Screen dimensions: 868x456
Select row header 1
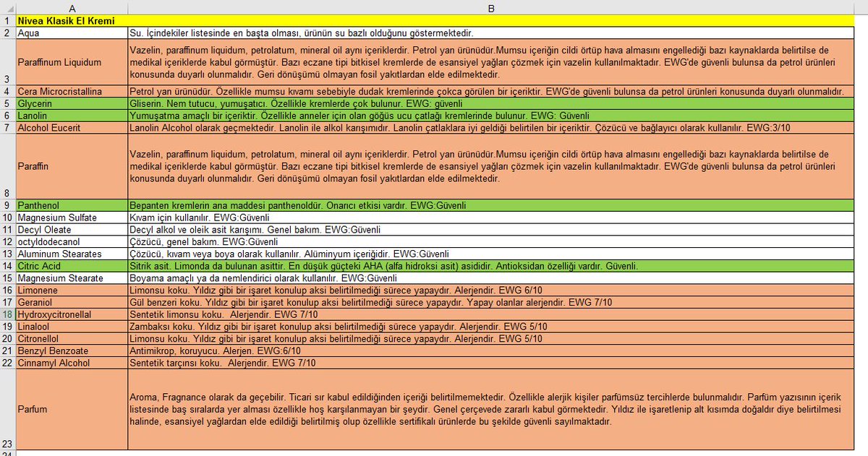click(x=7, y=21)
